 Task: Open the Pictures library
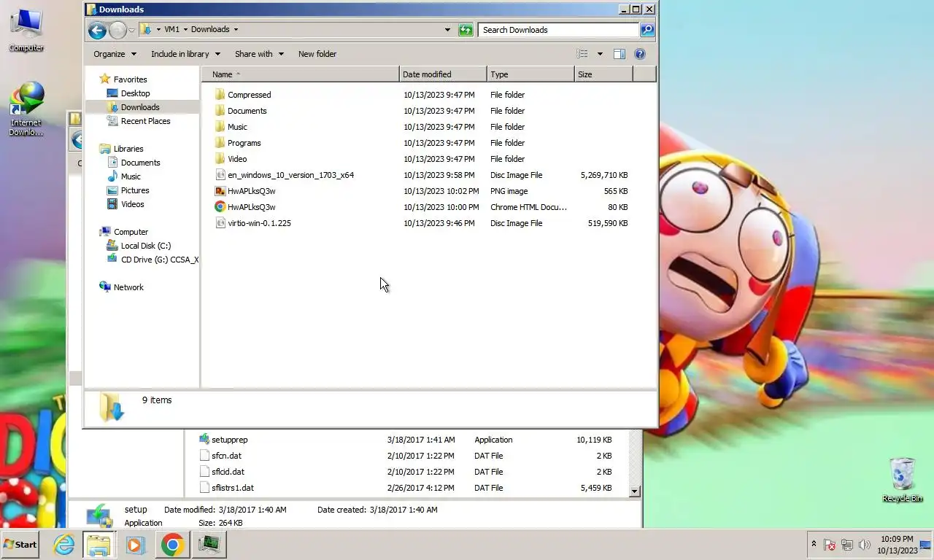pos(134,190)
